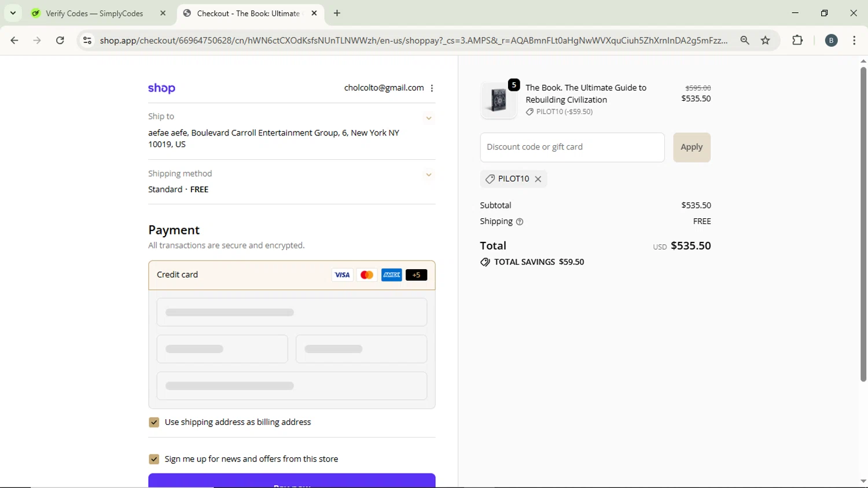Select the Checkout - The Book tab

248,13
